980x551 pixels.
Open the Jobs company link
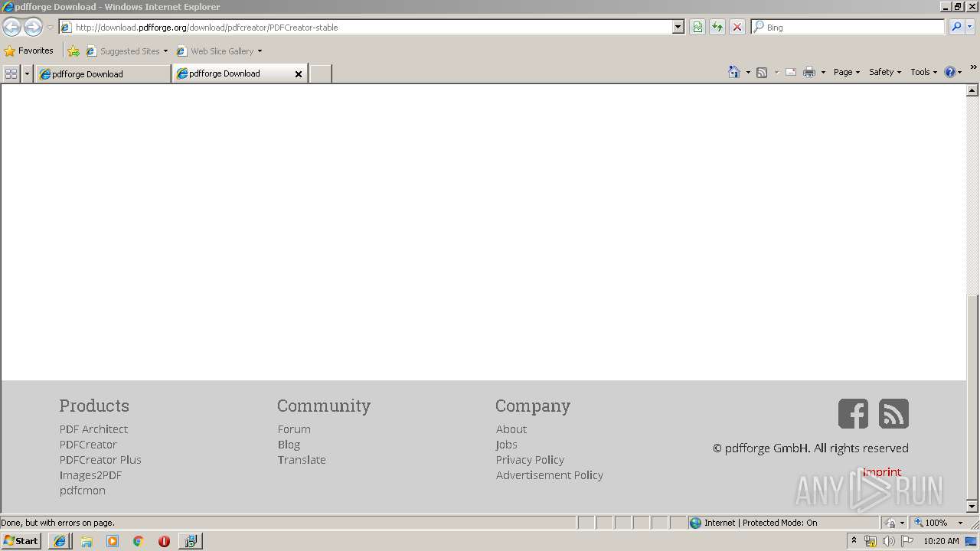click(507, 445)
